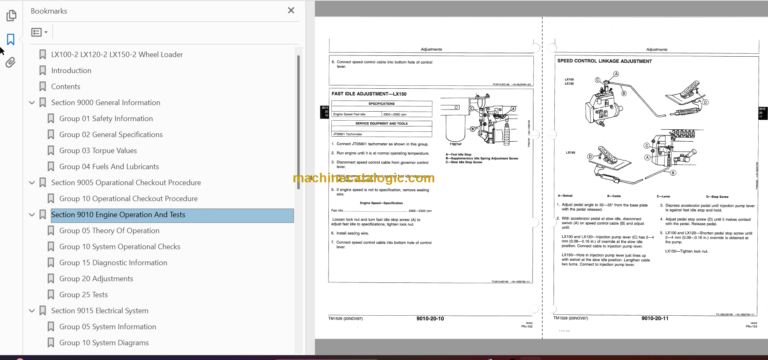Open Group 05 Theory Of Operation
Screen dimensions: 768x360
coord(109,231)
